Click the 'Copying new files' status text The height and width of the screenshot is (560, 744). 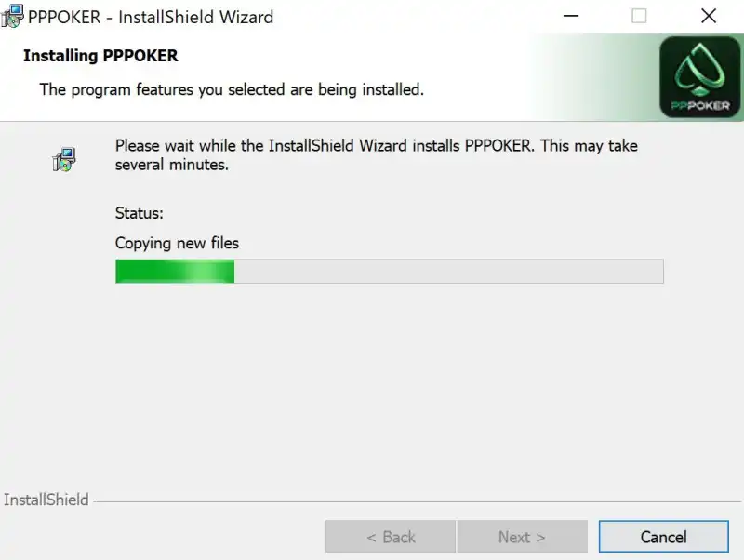(177, 244)
